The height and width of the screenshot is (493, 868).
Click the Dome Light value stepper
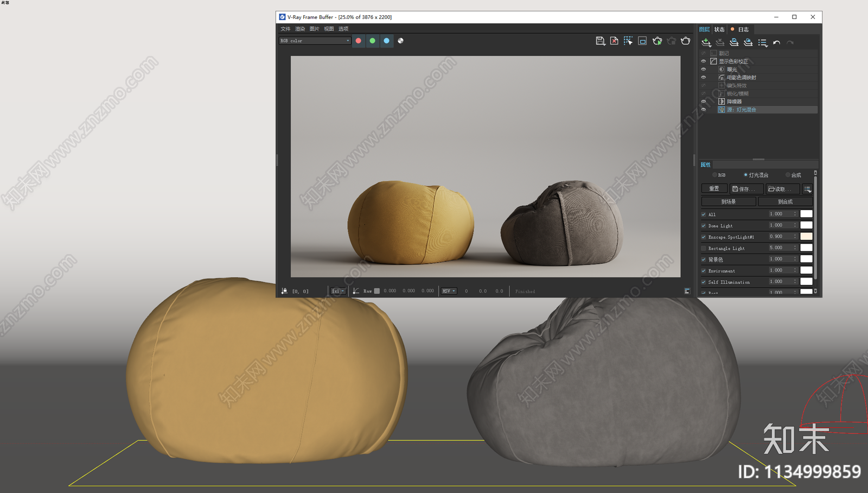795,225
